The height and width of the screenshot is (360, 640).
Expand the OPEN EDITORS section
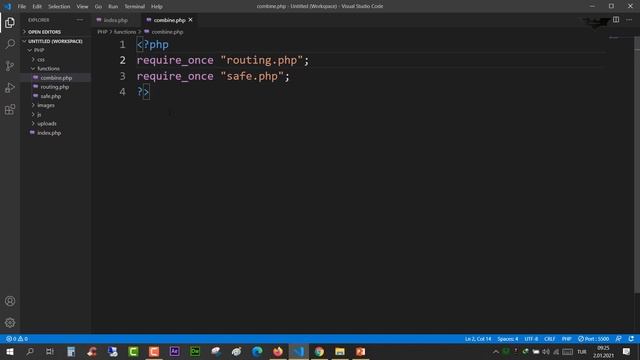44,31
